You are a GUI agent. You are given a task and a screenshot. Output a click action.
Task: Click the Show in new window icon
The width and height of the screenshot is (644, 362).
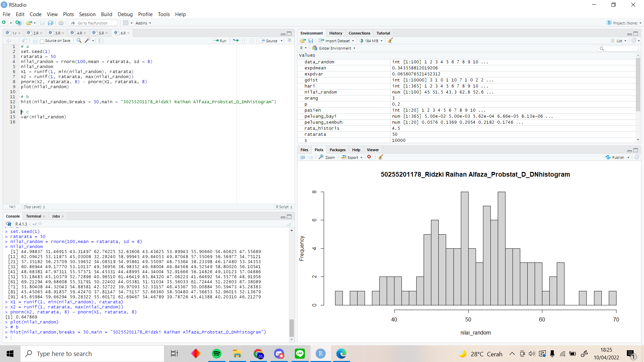(24, 41)
